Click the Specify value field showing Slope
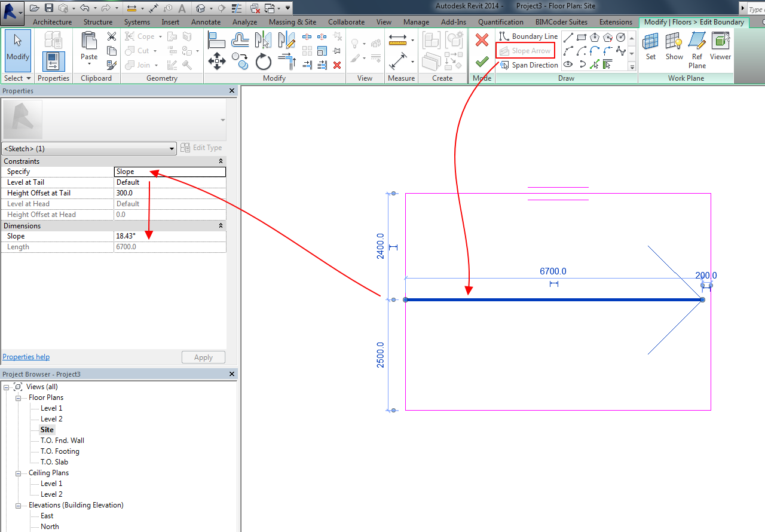The width and height of the screenshot is (765, 532). tap(170, 172)
